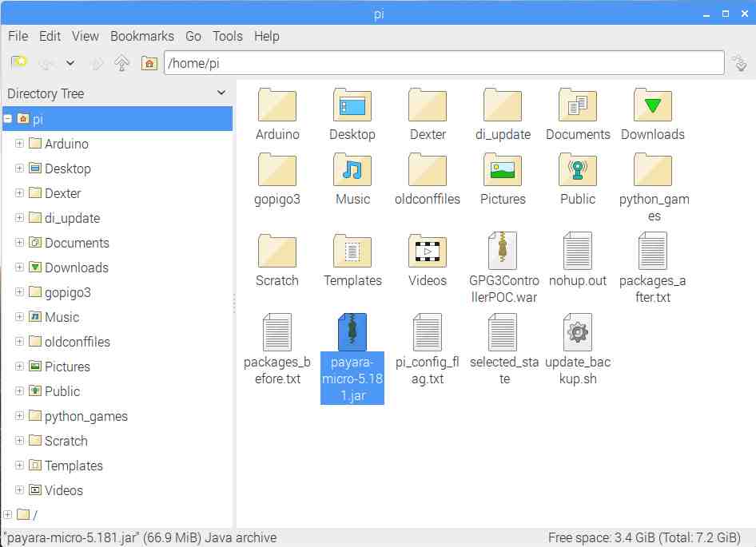756x547 pixels.
Task: Select python_games in the directory tree
Action: point(86,416)
